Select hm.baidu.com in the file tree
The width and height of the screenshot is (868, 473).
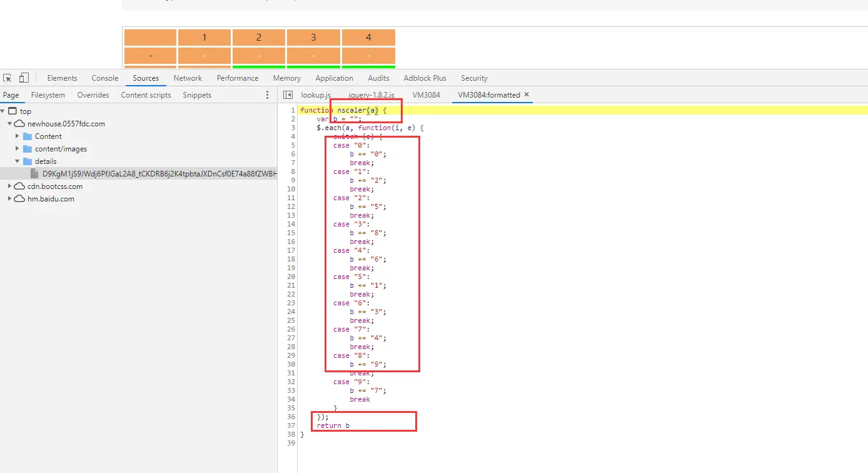tap(51, 199)
